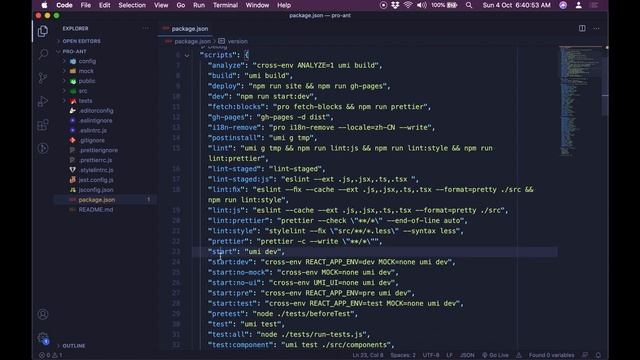Open the Selection menu
The height and width of the screenshot is (360, 640).
click(132, 5)
